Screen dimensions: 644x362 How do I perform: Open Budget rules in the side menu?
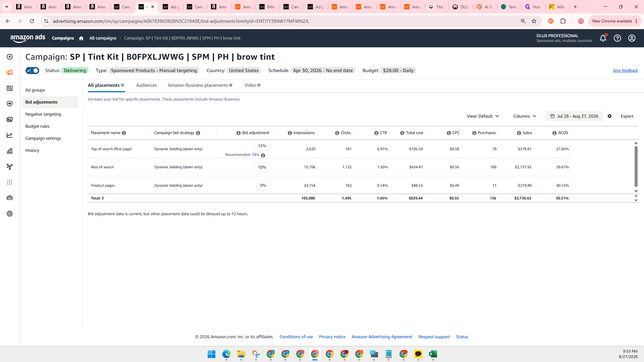pyautogui.click(x=38, y=126)
